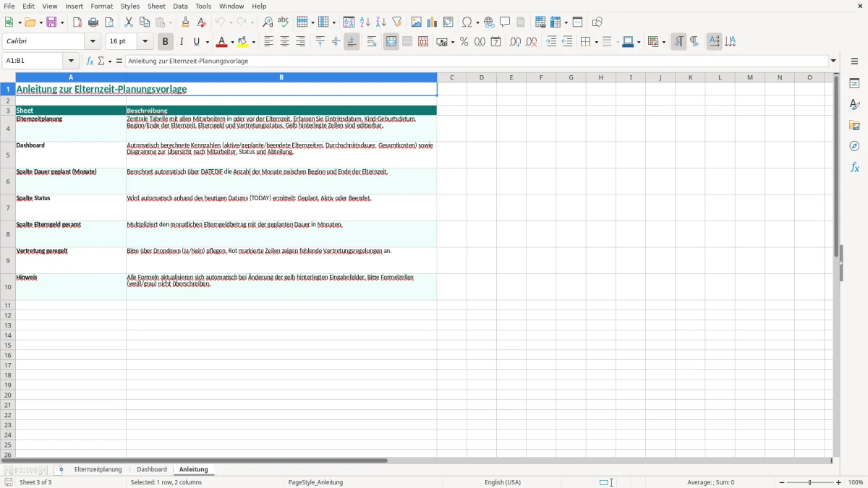Click the Copy icon

point(145,22)
